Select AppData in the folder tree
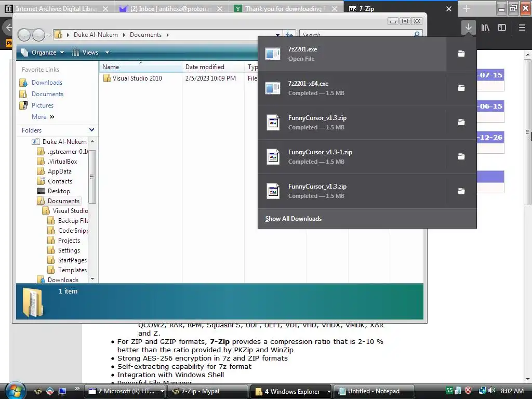Screen dimensions: 532x399 tap(59, 171)
